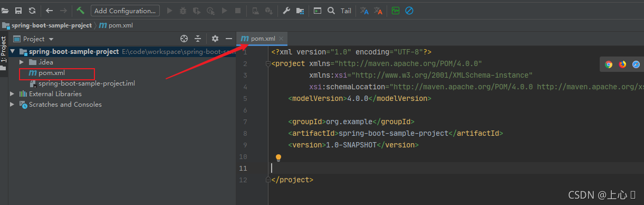Select Scratches and Consoles tree item
The image size is (644, 205).
click(65, 105)
